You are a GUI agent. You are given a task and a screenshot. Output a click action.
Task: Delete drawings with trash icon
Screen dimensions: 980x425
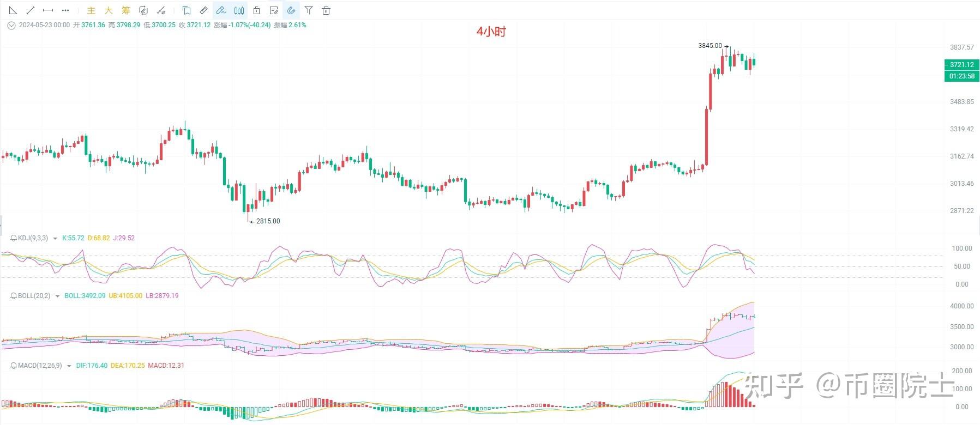[x=326, y=10]
